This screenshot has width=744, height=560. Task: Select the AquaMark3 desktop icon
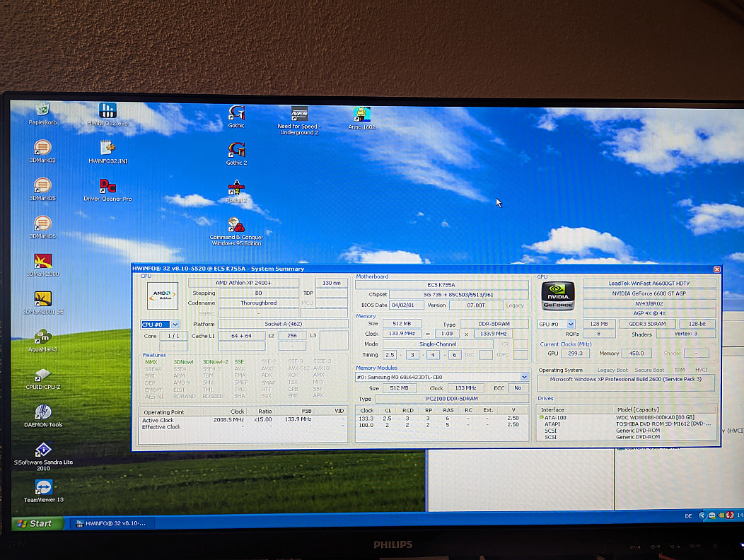click(x=42, y=337)
